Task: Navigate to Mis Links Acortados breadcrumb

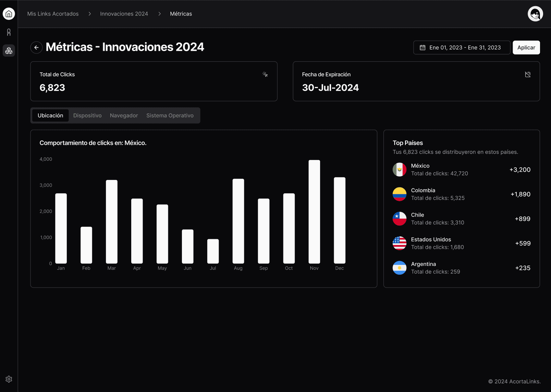Action: point(53,14)
